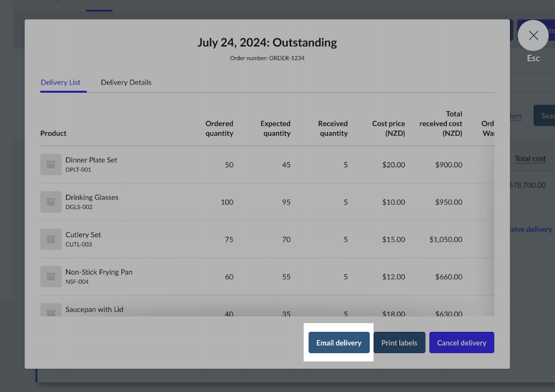Click the Drinking Glasses product icon

coord(51,202)
